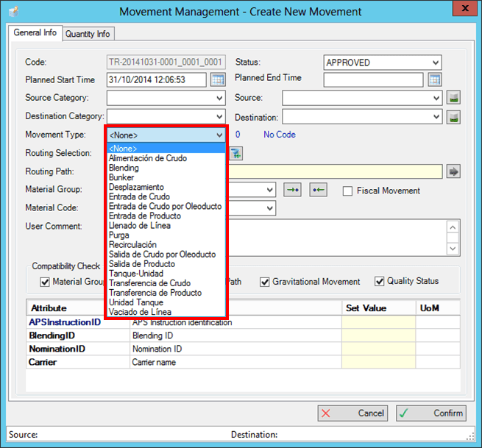Open the Planned End Time calendar picker
The height and width of the screenshot is (448, 482).
[434, 79]
